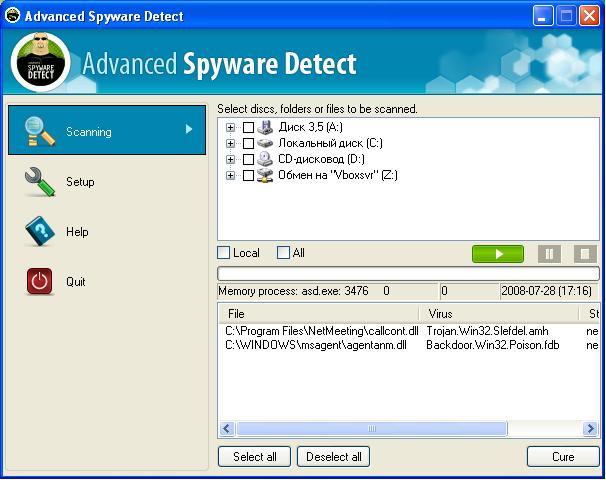Select the Локальный диск (C:) label
Viewport: 606px width, 480px height.
tap(330, 143)
